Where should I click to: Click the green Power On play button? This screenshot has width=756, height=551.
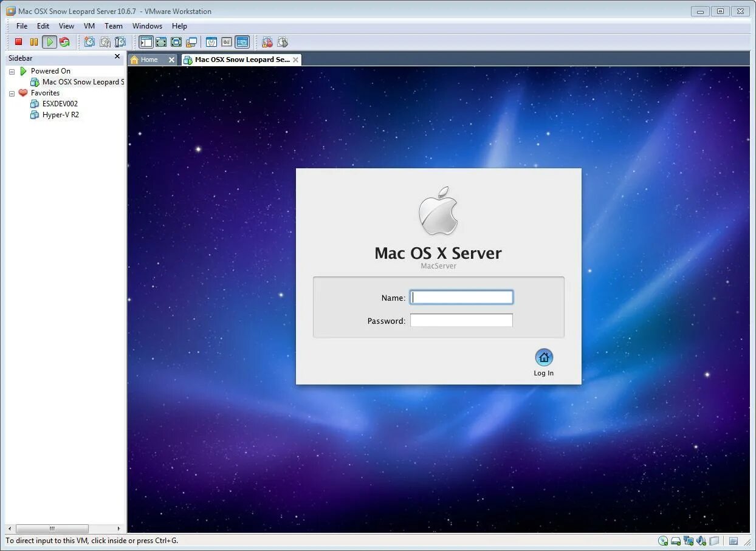[49, 42]
